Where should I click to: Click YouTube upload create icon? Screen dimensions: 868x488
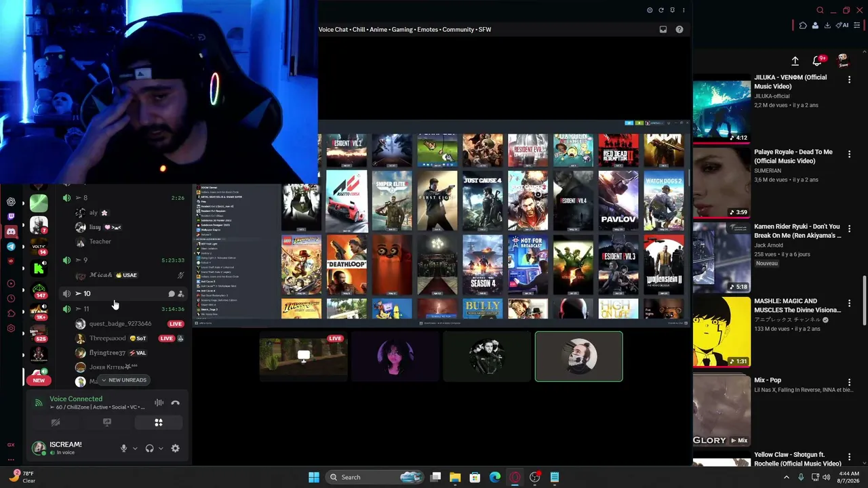tap(795, 61)
